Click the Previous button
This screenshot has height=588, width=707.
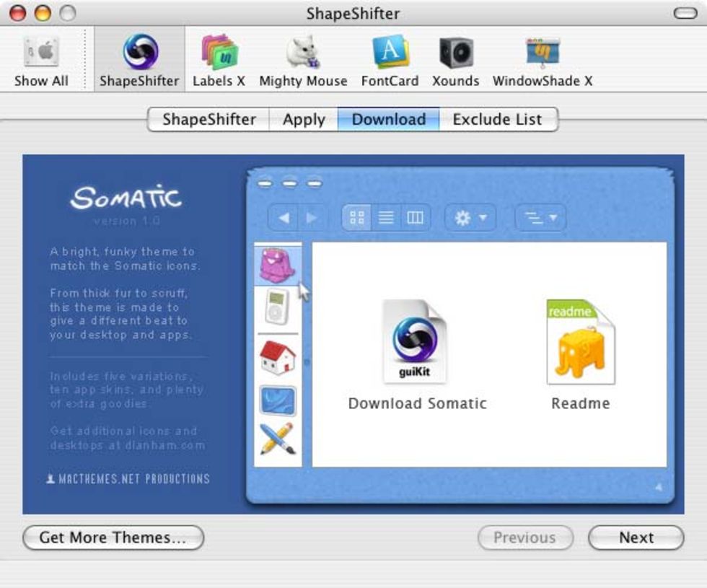(x=524, y=537)
